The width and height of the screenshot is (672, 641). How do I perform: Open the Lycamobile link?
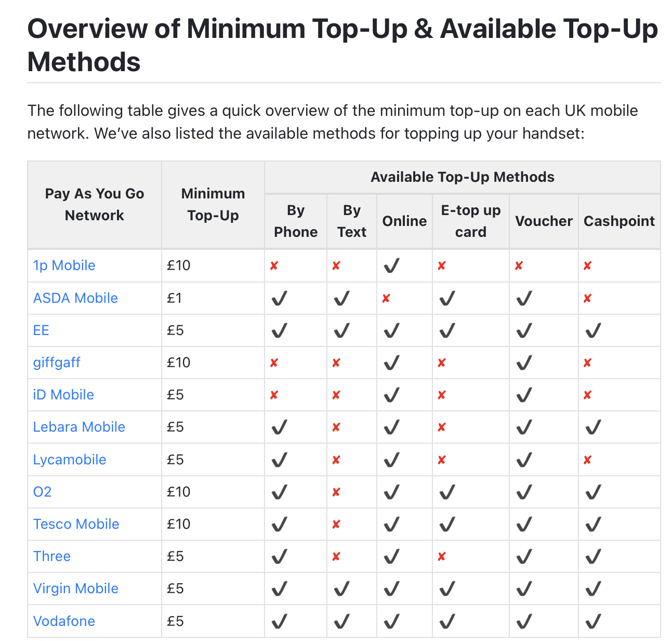(x=70, y=460)
